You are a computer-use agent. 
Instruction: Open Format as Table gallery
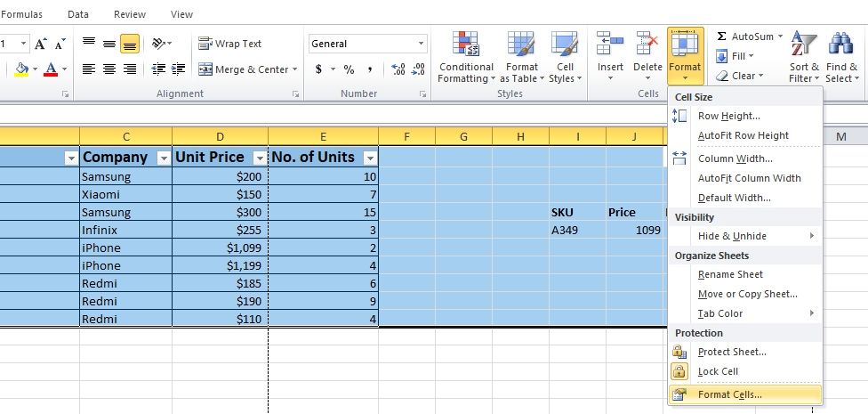[x=522, y=57]
